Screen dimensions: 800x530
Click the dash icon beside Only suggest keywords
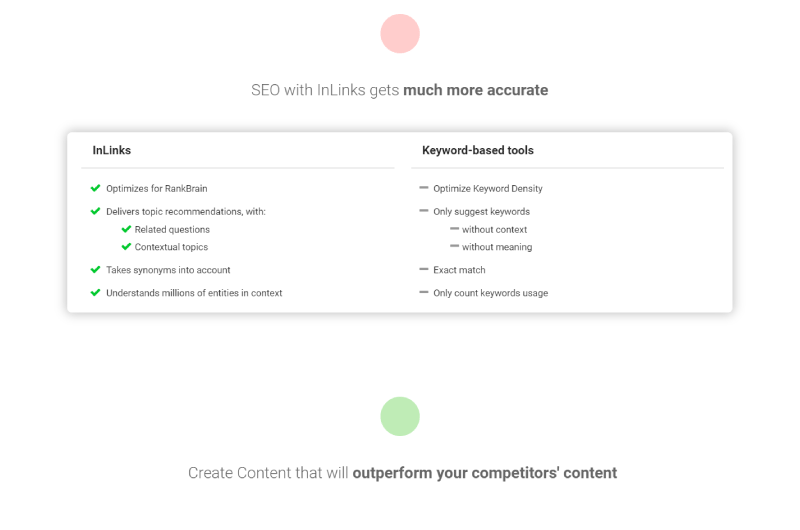point(423,211)
